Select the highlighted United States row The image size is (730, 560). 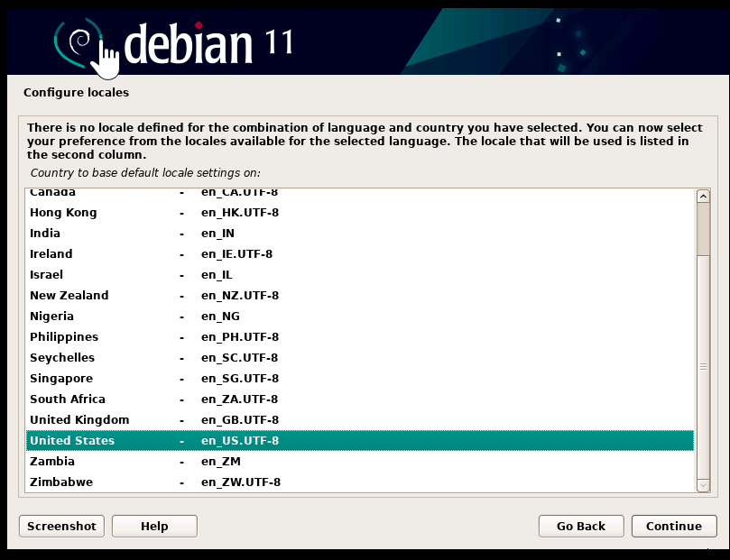point(360,440)
